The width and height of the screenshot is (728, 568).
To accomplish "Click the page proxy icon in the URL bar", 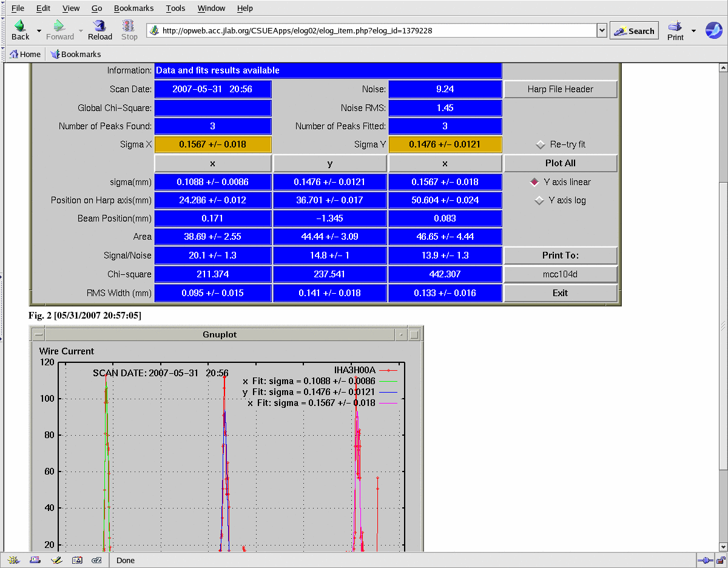I will (x=154, y=30).
